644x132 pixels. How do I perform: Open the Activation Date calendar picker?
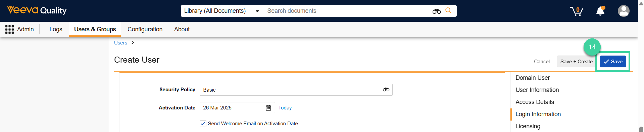click(x=268, y=108)
